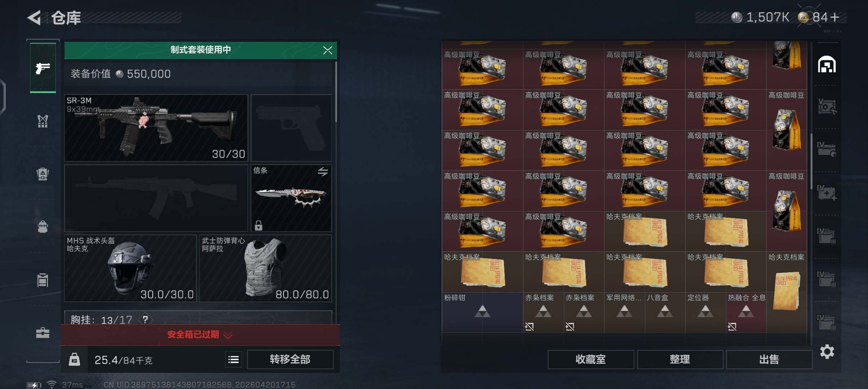
Task: Open the second IV storage box tab
Action: [827, 279]
